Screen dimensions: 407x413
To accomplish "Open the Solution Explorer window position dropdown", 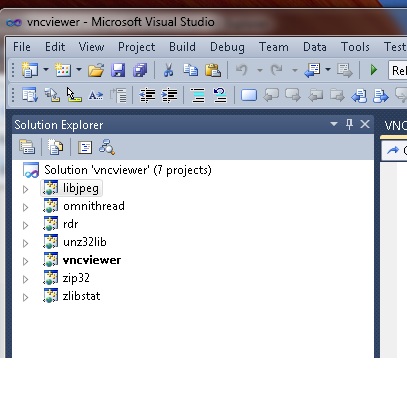I will click(334, 124).
